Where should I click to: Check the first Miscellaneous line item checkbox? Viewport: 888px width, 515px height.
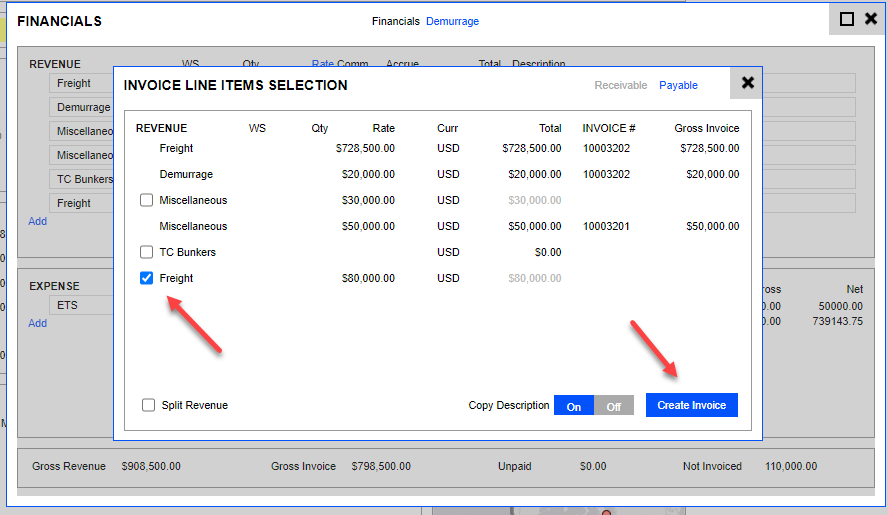tap(147, 201)
